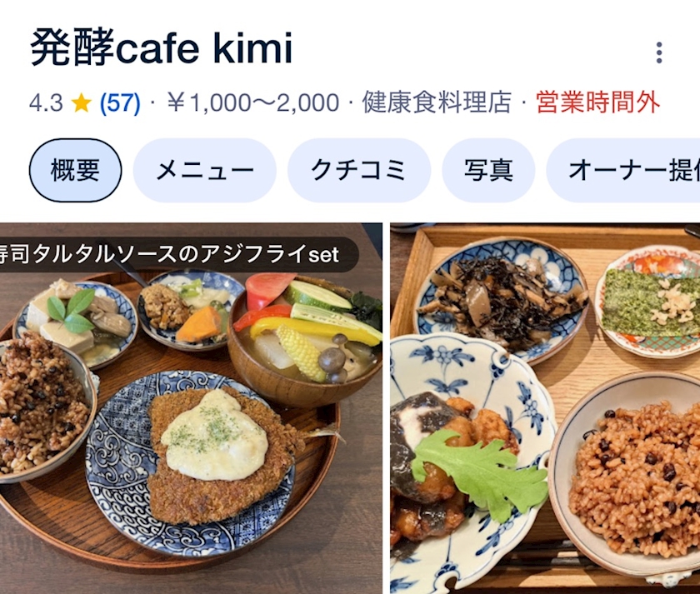The image size is (700, 594).
Task: Switch to the メニュー tab
Action: pyautogui.click(x=205, y=170)
